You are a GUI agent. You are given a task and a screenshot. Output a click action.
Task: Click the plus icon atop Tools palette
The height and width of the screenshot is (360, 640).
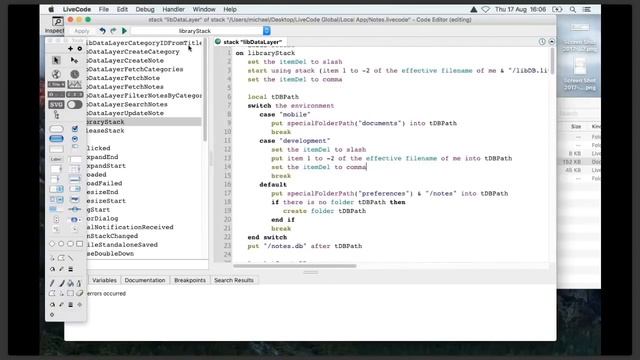pyautogui.click(x=70, y=49)
